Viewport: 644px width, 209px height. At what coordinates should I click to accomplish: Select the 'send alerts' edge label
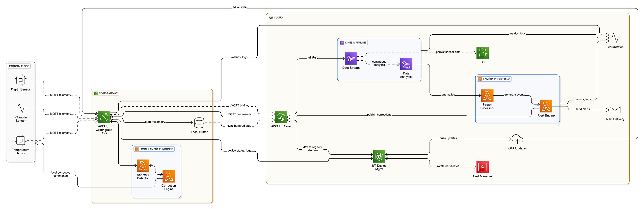(583, 109)
